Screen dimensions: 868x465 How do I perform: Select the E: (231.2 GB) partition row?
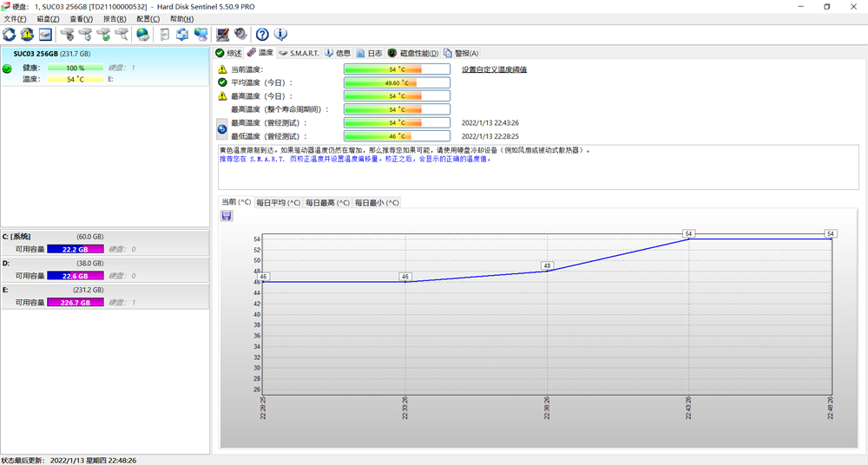[105, 296]
